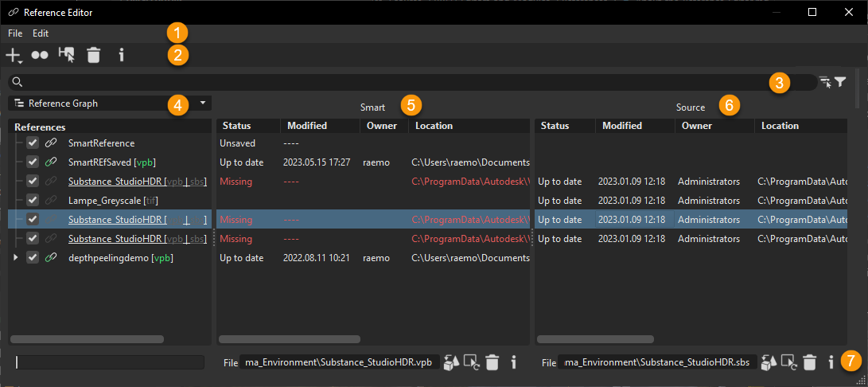Click the link icon of SmartReference
This screenshot has width=868, height=387.
coord(51,143)
